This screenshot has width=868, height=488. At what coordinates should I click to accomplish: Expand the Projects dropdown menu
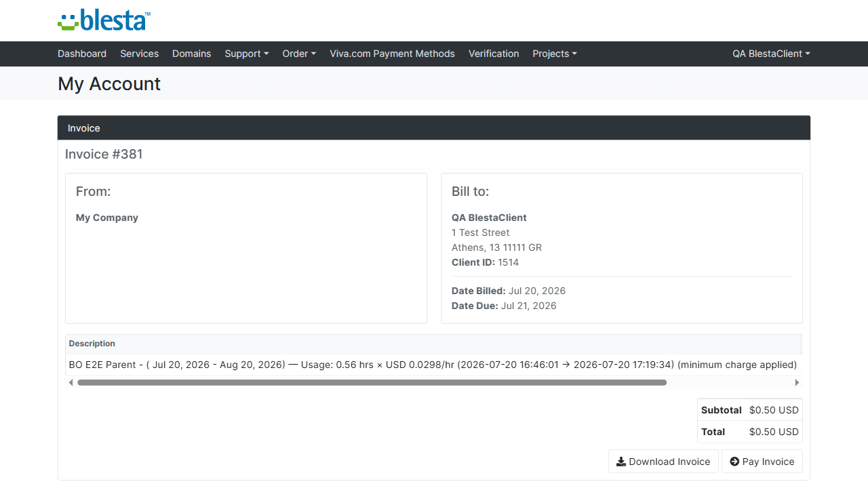coord(555,54)
